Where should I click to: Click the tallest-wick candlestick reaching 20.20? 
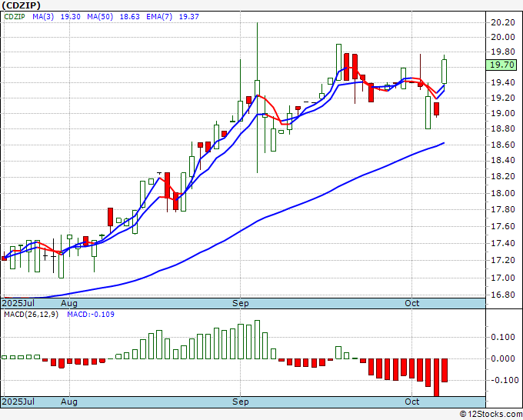coord(257,98)
